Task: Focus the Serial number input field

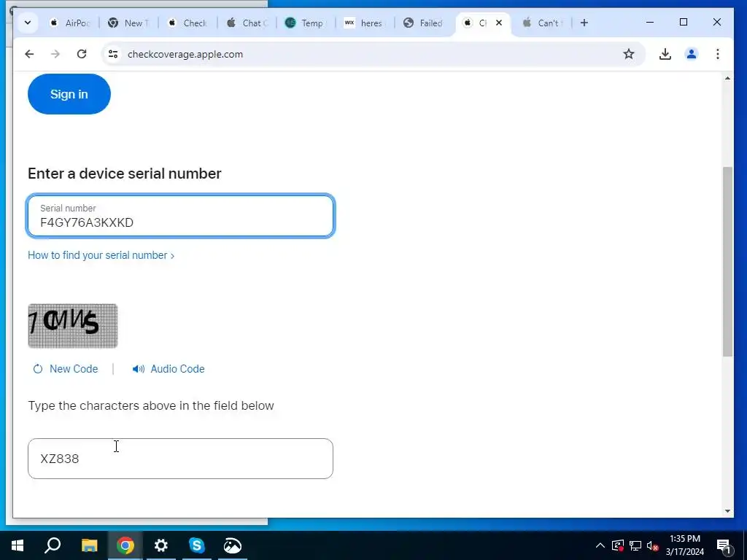Action: coord(181,216)
